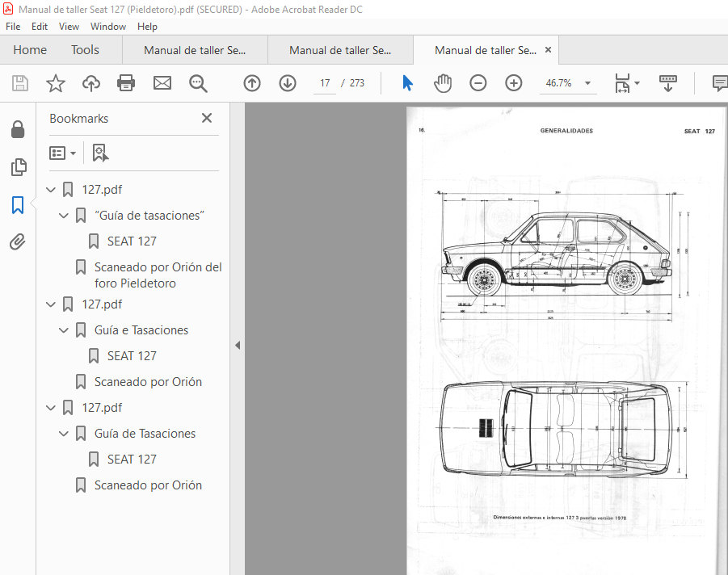Viewport: 728px width, 575px height.
Task: Click the active Manual de taller tab
Action: pos(485,50)
